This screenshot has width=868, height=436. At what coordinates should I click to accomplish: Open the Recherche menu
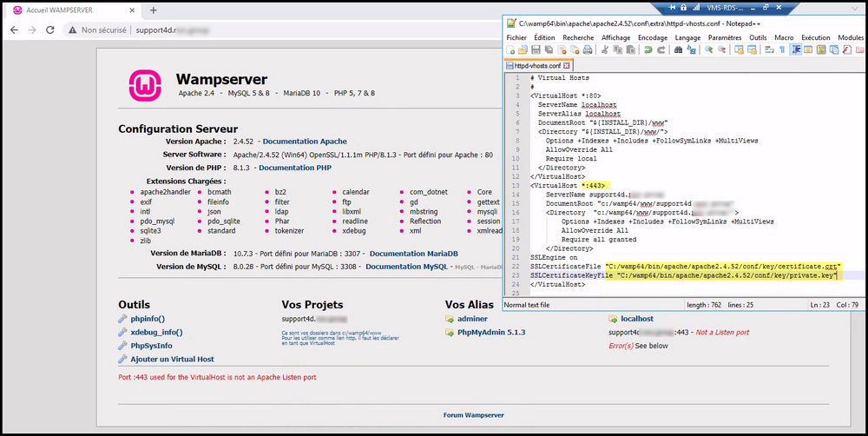pyautogui.click(x=578, y=37)
